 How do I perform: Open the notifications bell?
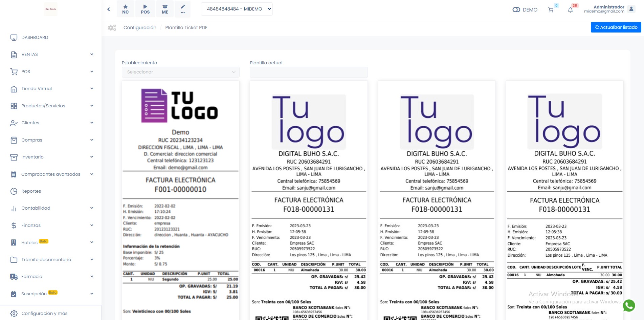pos(570,10)
